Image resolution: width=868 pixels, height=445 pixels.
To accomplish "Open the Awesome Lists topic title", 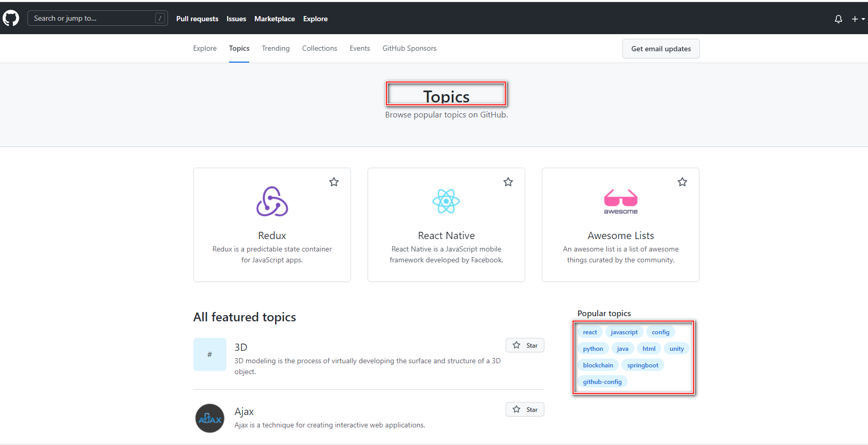I will [621, 235].
